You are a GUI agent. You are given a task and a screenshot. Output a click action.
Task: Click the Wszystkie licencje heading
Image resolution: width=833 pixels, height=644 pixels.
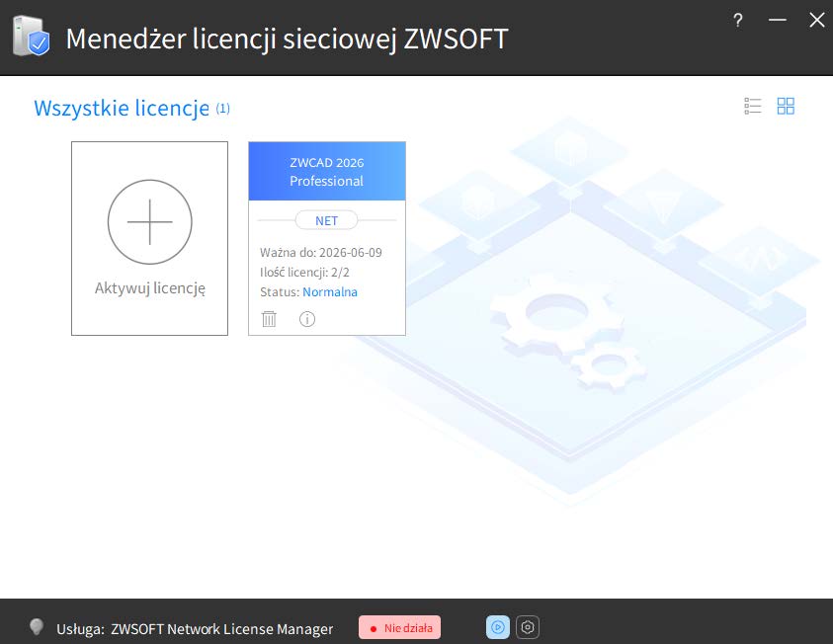tap(122, 109)
